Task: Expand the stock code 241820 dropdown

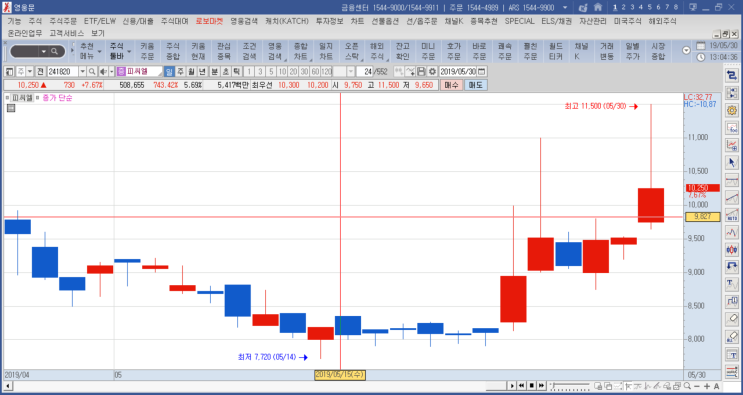Action: pos(82,72)
